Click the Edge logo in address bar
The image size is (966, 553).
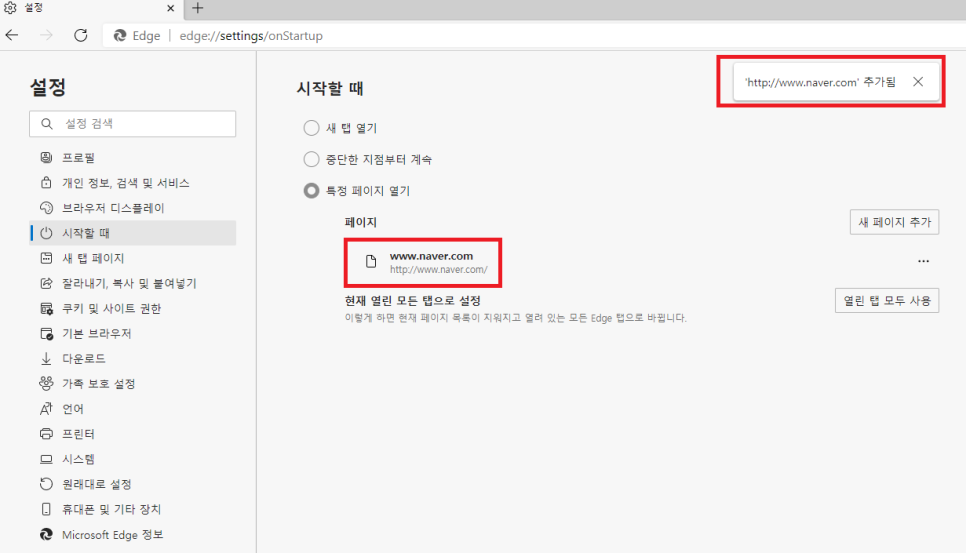[x=120, y=36]
